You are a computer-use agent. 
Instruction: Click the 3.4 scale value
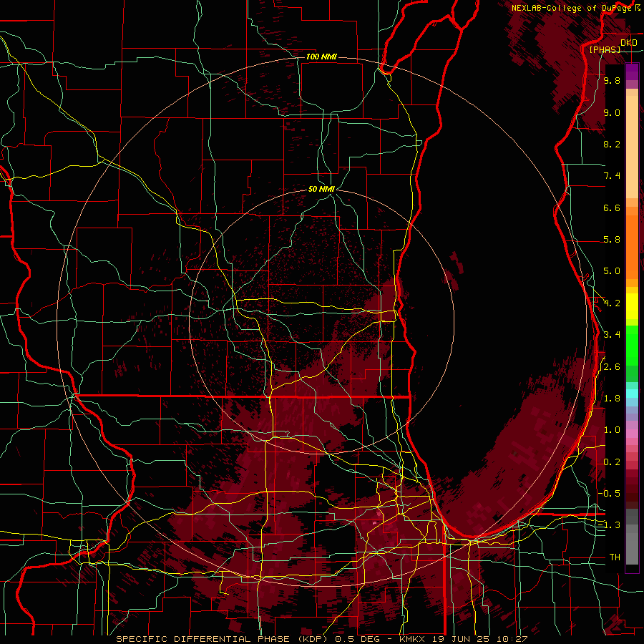tap(612, 335)
